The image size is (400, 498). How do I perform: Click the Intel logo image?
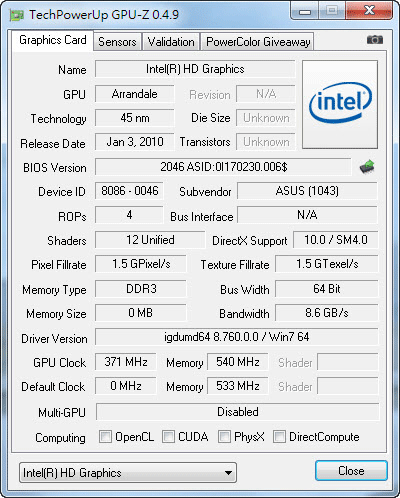coord(340,104)
